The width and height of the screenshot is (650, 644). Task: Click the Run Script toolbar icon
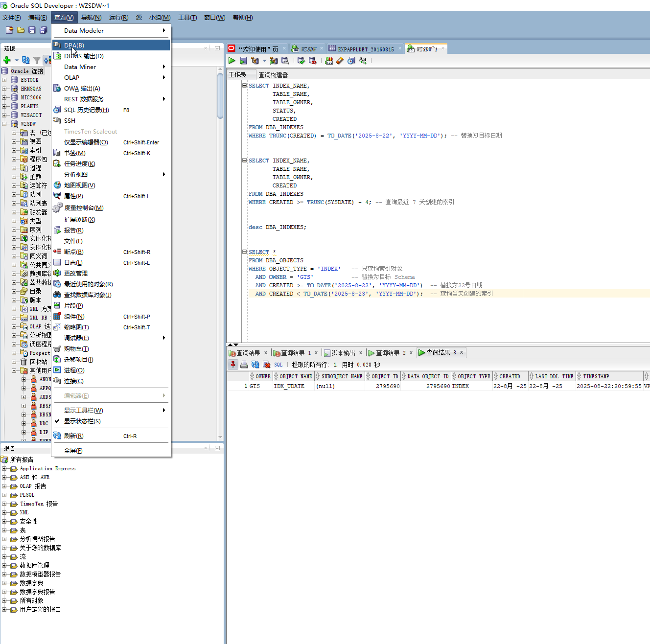coord(243,61)
